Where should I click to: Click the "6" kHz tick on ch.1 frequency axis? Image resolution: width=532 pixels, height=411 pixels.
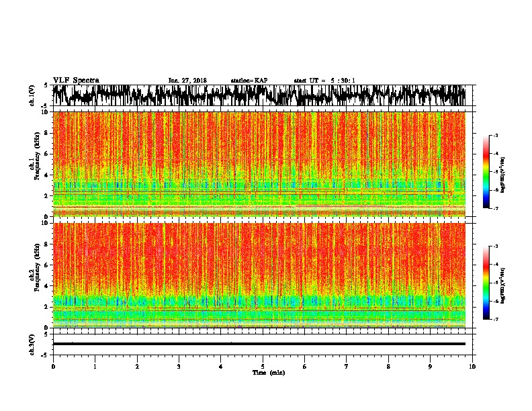tap(47, 154)
